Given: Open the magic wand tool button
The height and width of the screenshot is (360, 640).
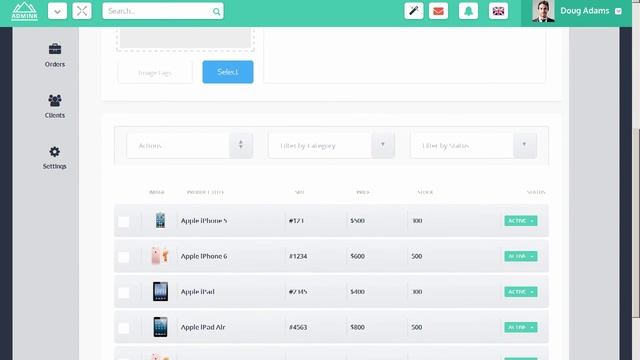Looking at the screenshot, I should coord(414,11).
